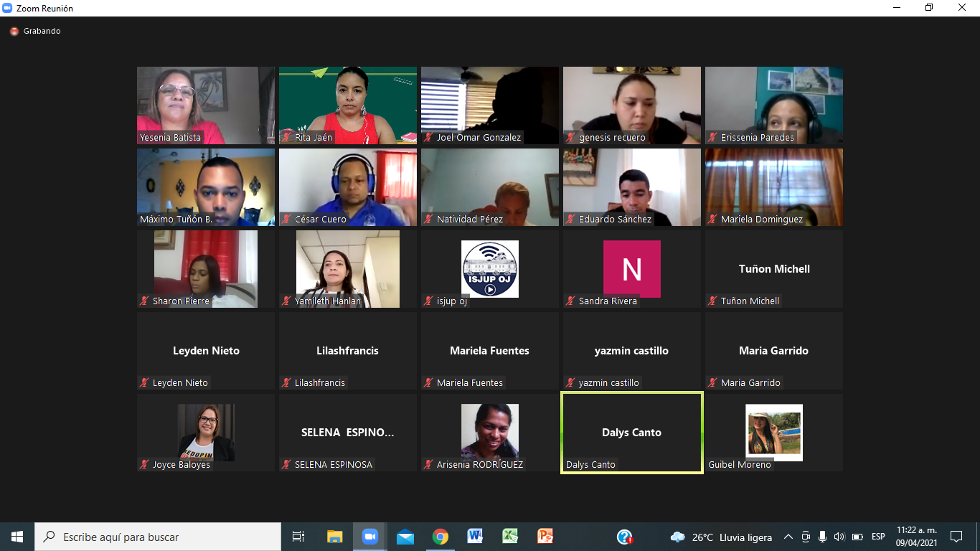The width and height of the screenshot is (980, 551).
Task: Open the Mail app from taskbar
Action: click(x=405, y=537)
